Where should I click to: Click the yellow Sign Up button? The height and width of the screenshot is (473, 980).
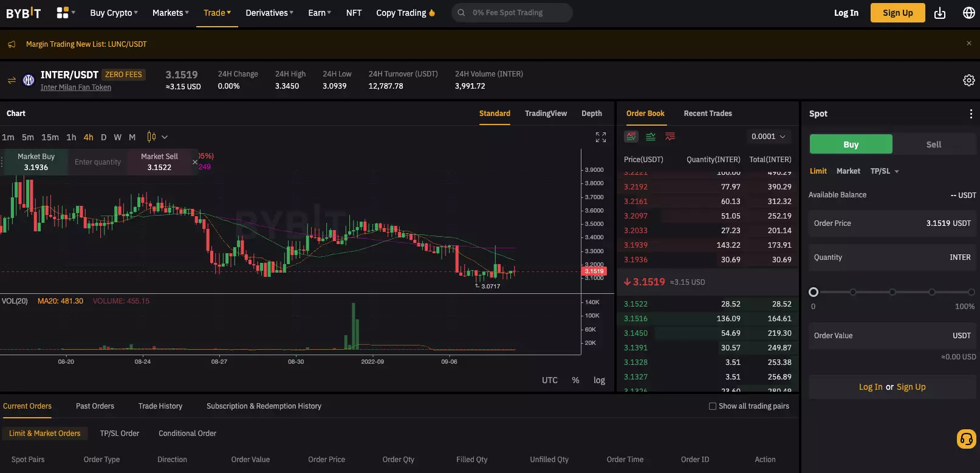pos(897,13)
